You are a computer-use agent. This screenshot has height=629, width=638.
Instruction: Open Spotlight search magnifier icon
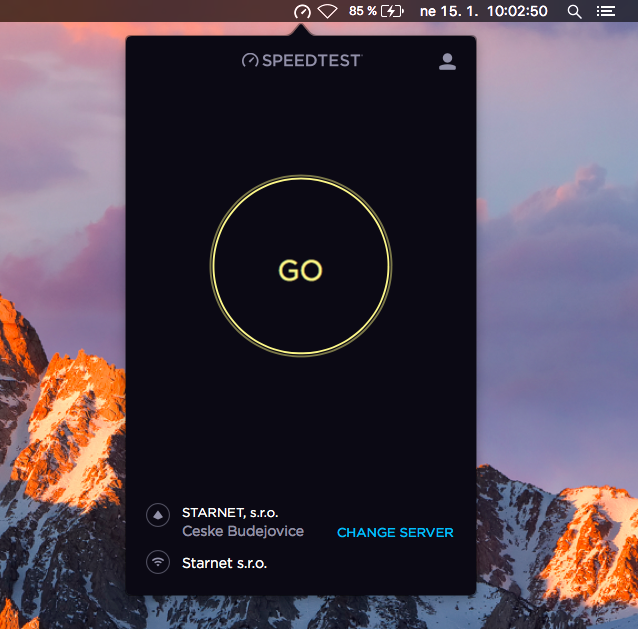[x=574, y=11]
